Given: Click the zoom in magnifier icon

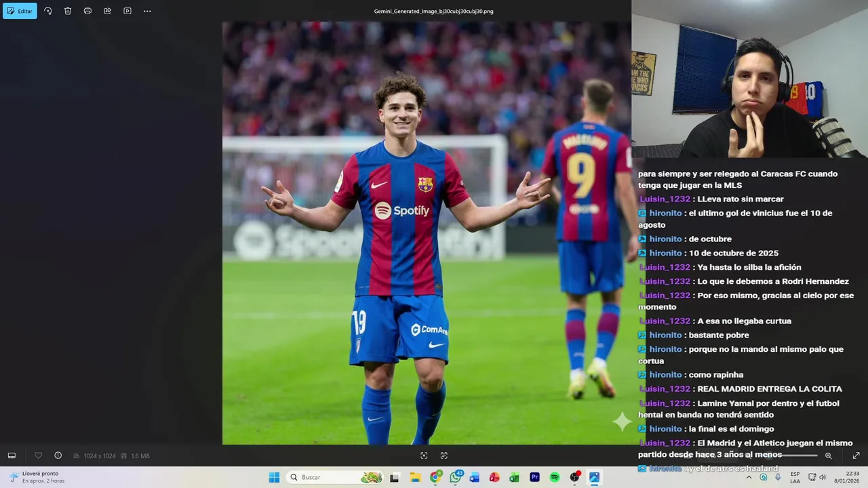Looking at the screenshot, I should pos(828,455).
